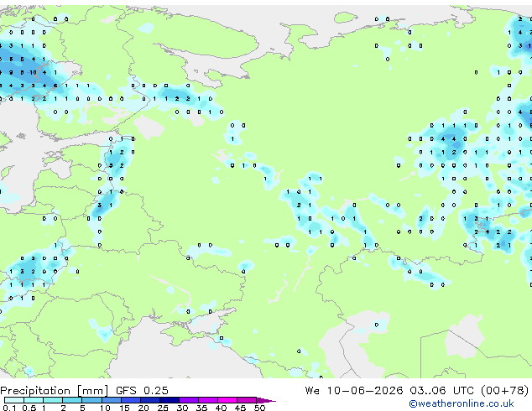
Task: Click the 40–45 mm magenta legend swatch
Action: [x=227, y=400]
